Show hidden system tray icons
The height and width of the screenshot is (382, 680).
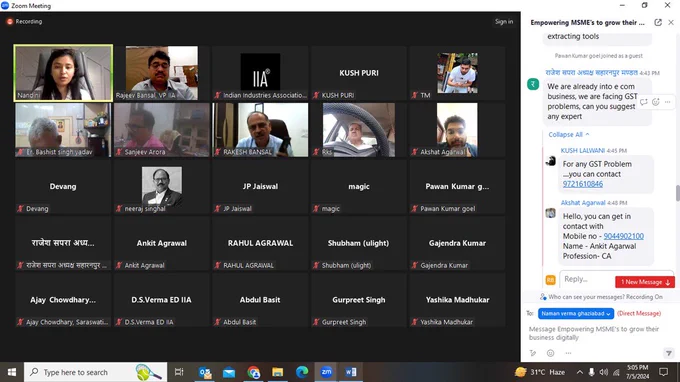coord(579,372)
